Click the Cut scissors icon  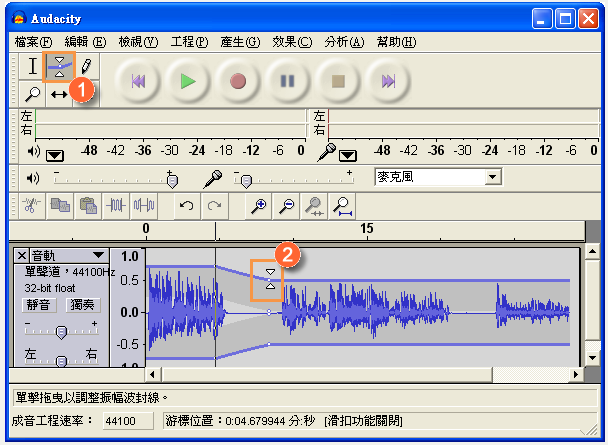[32, 205]
